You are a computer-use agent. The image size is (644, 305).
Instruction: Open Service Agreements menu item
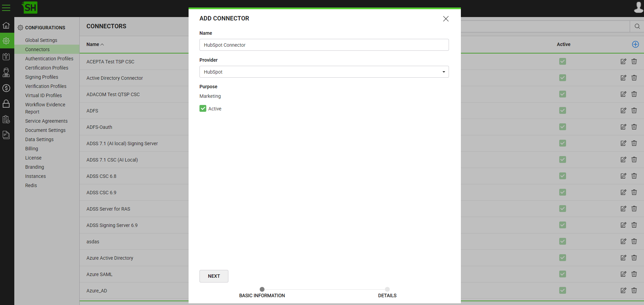[x=46, y=121]
